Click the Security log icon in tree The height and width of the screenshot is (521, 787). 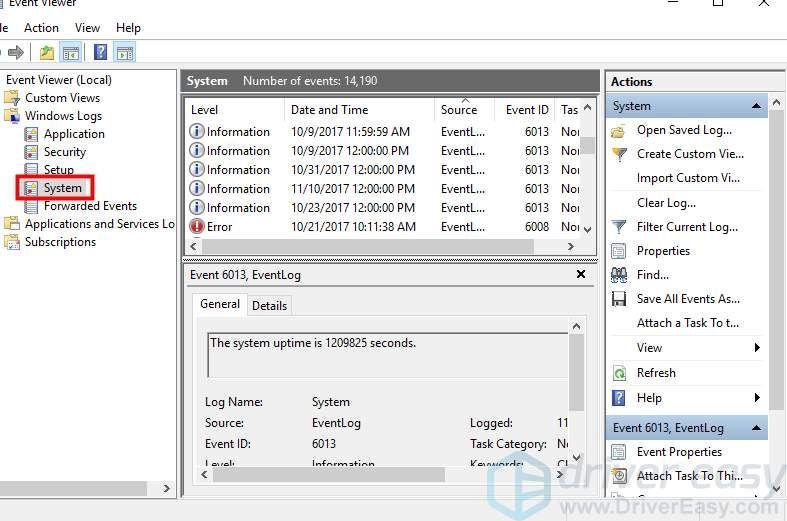tap(31, 152)
